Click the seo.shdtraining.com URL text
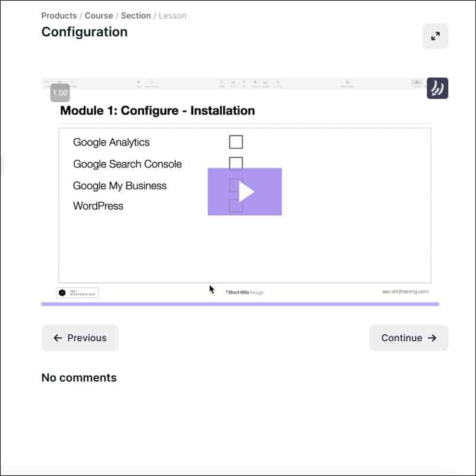476x476 pixels. click(x=405, y=291)
